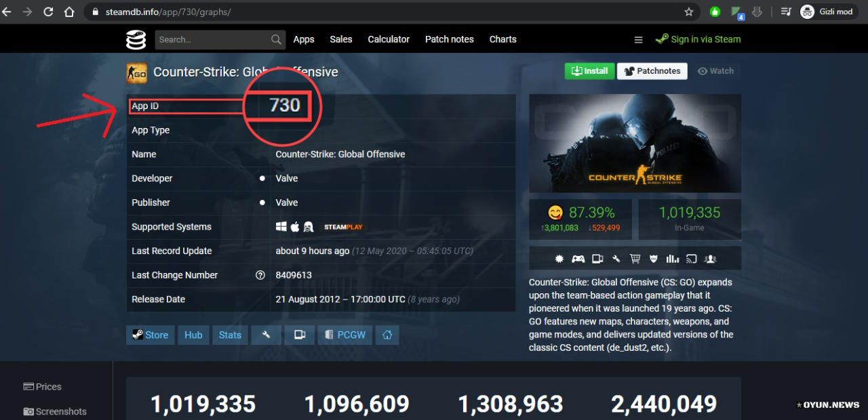
Task: Click the multiplayer people icon
Action: tap(711, 259)
